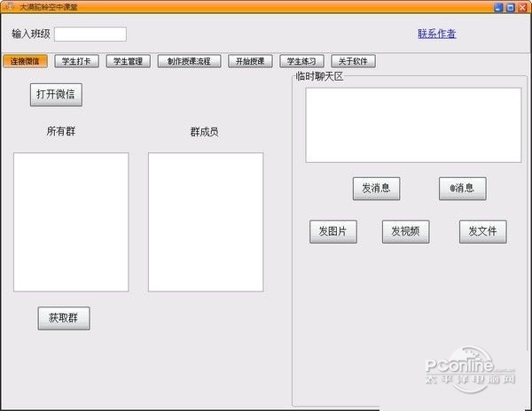Select the 制作授课流程 tab
The width and height of the screenshot is (532, 411).
[x=190, y=61]
